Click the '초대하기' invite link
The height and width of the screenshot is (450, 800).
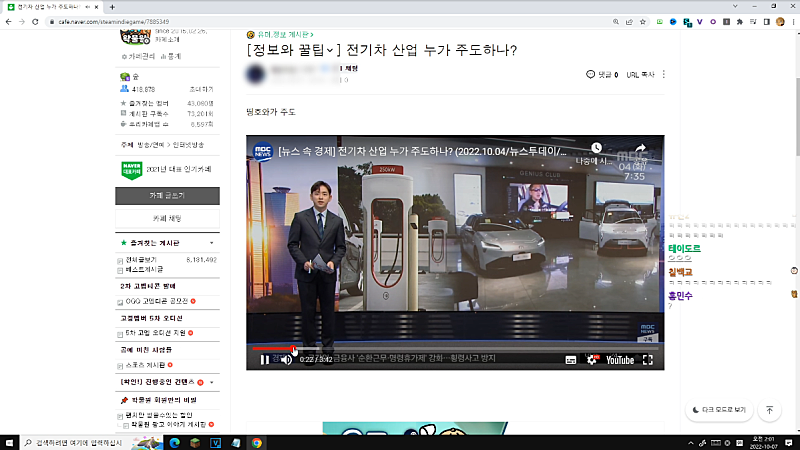(202, 89)
